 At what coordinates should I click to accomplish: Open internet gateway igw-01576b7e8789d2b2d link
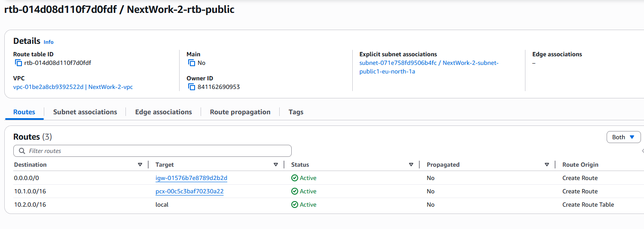coord(191,178)
